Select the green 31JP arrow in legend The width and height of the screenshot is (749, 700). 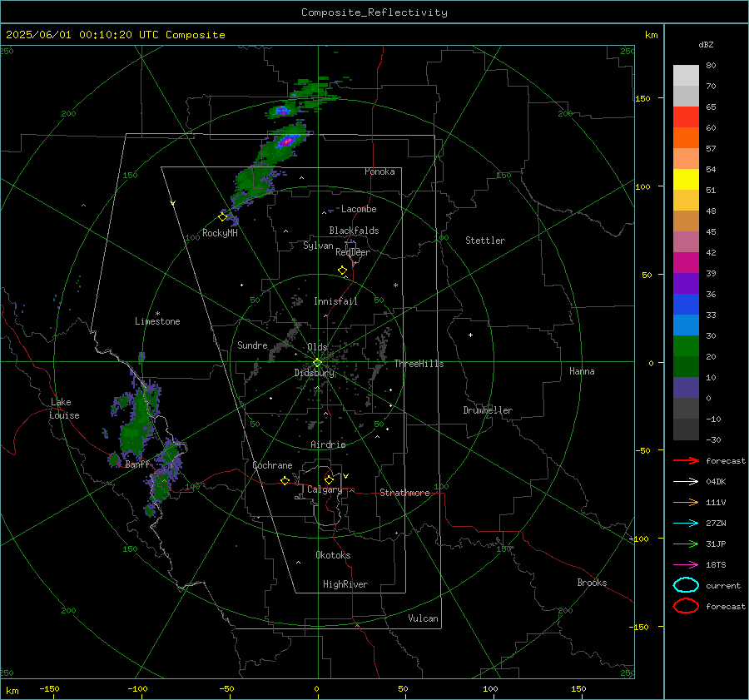(x=686, y=544)
